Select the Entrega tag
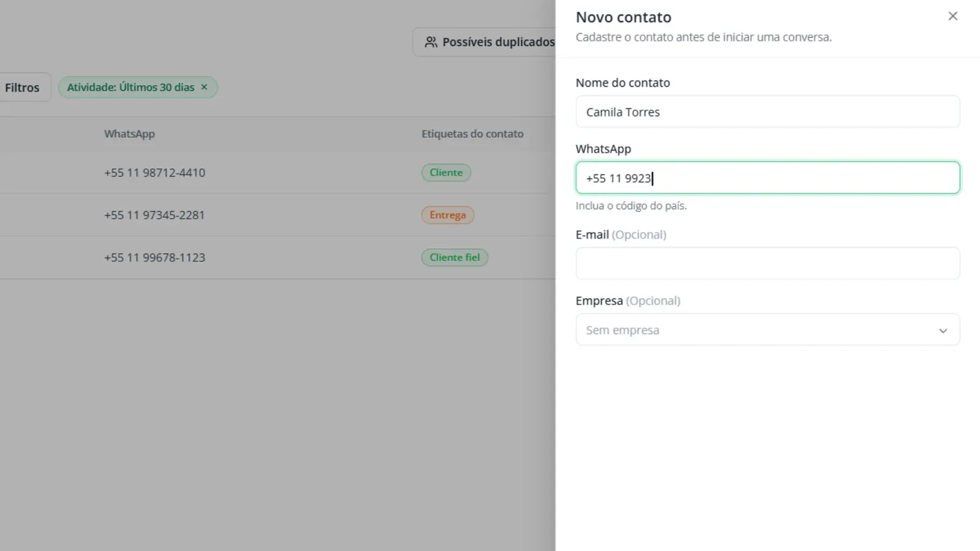The width and height of the screenshot is (980, 551). 448,215
